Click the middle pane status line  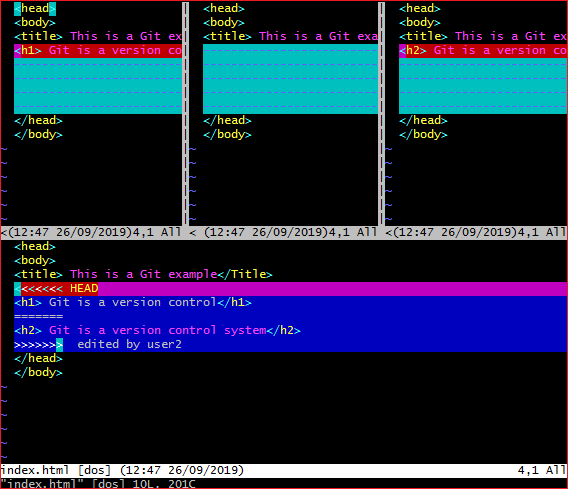(x=283, y=232)
